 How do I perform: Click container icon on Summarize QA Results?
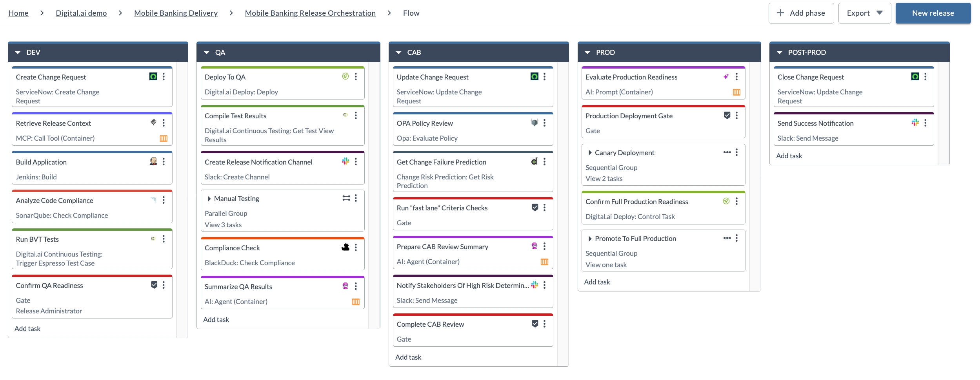[x=356, y=302]
